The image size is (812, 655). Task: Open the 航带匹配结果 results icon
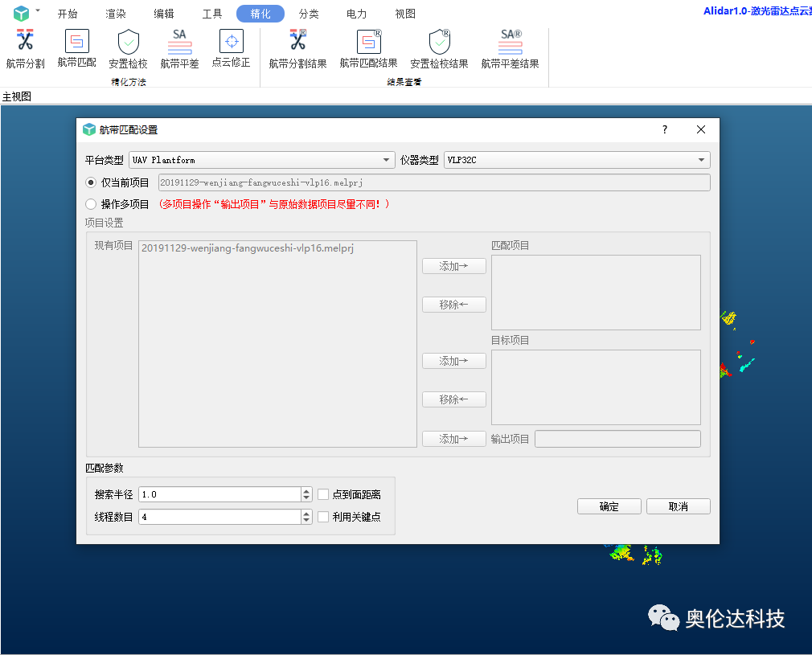click(x=368, y=42)
